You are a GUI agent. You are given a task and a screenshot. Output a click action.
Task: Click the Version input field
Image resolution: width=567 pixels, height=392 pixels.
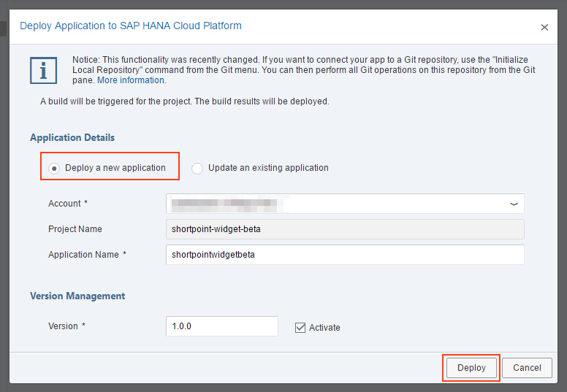(222, 326)
